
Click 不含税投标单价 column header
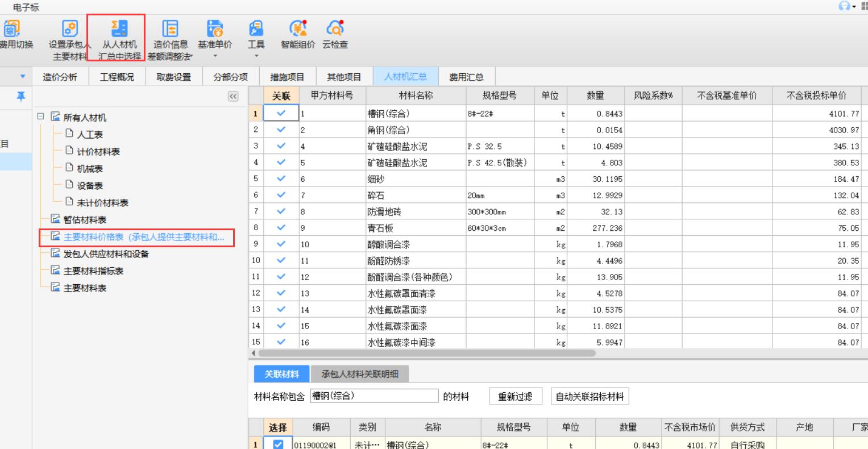816,95
